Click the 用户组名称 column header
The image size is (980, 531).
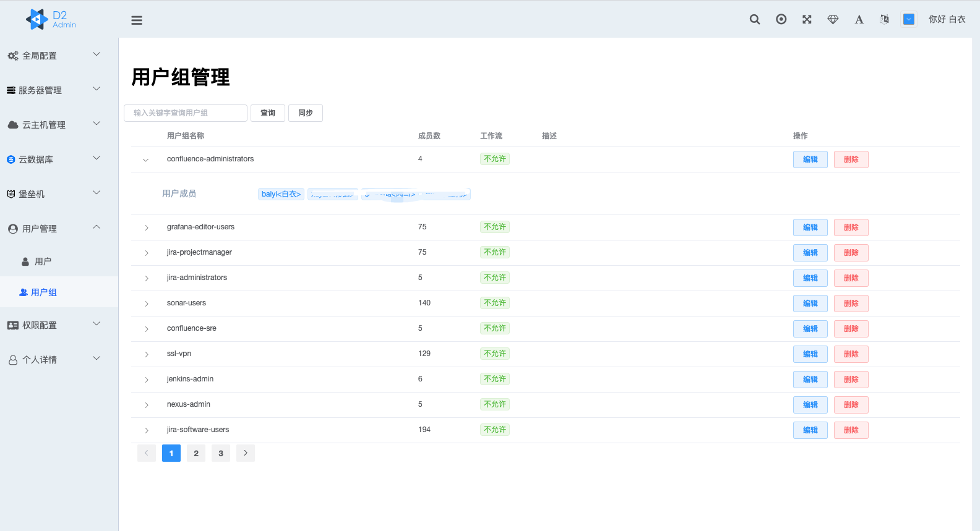click(186, 136)
